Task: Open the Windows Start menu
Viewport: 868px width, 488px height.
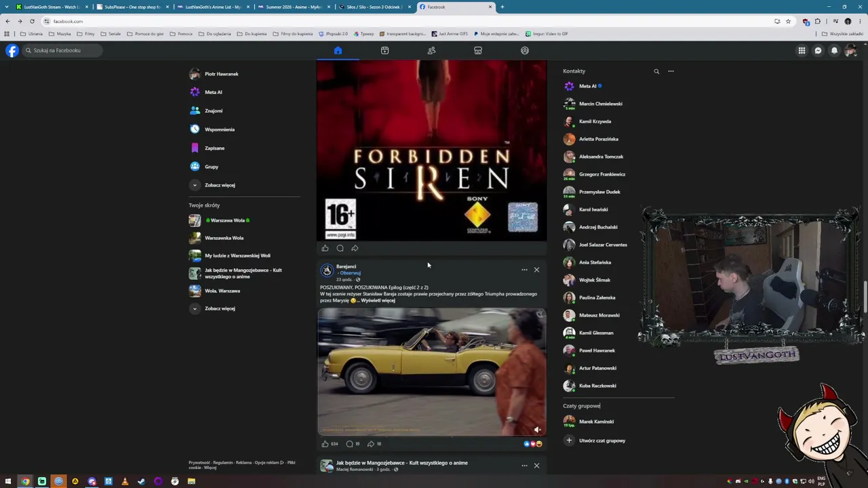Action: tap(8, 481)
